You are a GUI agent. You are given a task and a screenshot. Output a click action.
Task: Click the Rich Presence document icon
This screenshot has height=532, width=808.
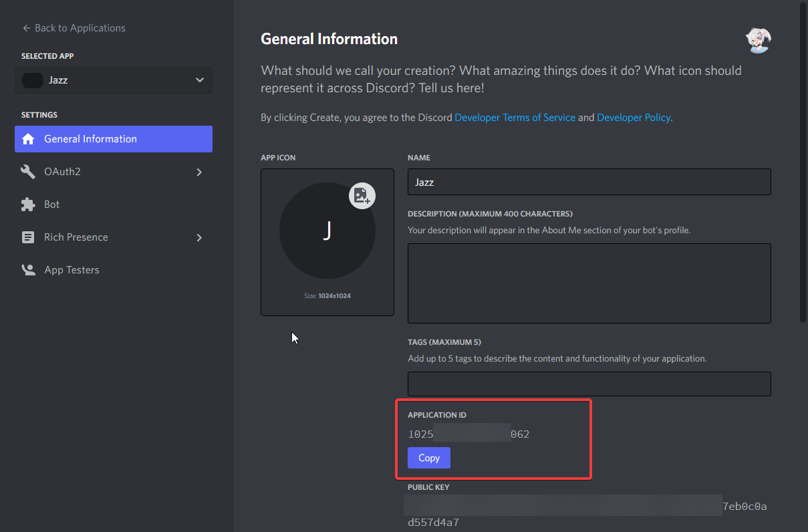click(28, 237)
